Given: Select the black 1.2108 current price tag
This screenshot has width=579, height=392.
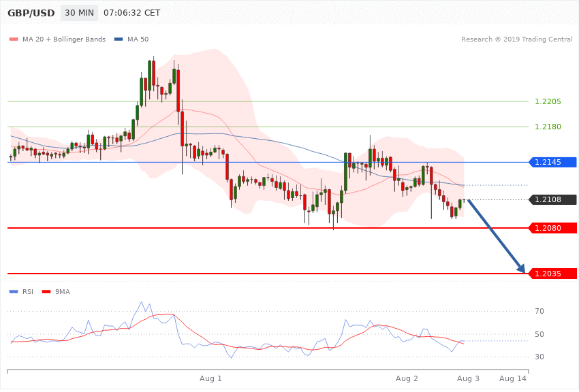Looking at the screenshot, I should [552, 199].
